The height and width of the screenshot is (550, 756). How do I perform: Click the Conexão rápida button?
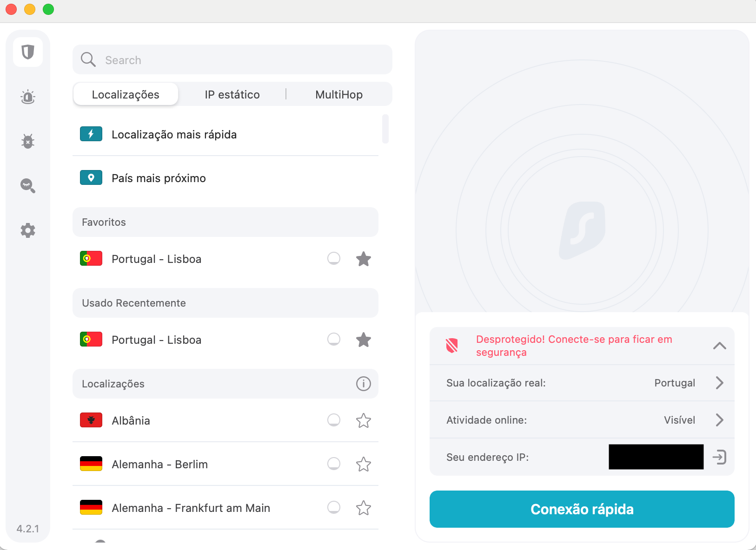[582, 509]
